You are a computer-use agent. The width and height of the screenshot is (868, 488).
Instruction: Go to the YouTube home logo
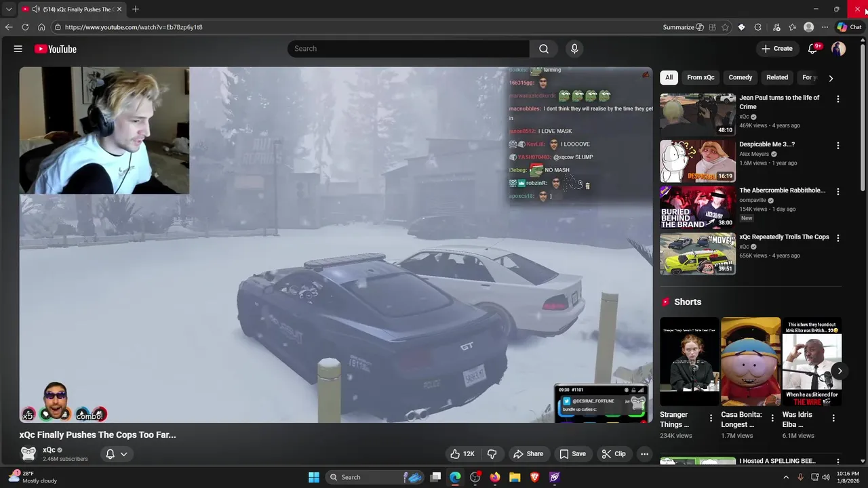56,49
